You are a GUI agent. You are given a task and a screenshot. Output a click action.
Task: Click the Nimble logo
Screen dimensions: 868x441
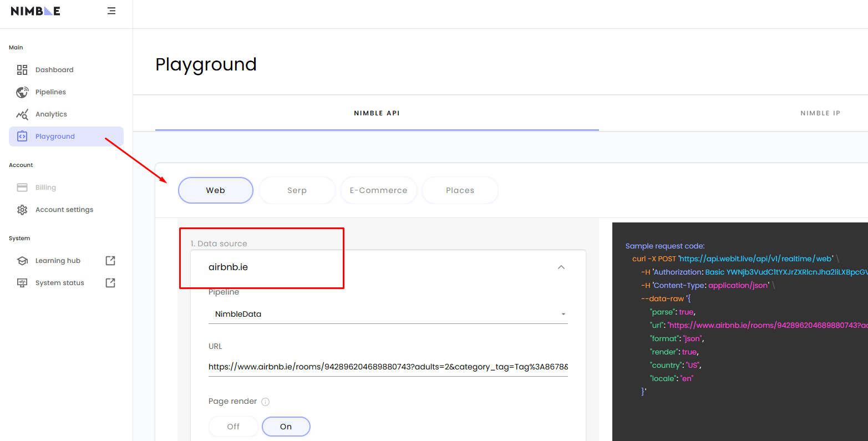coord(35,11)
